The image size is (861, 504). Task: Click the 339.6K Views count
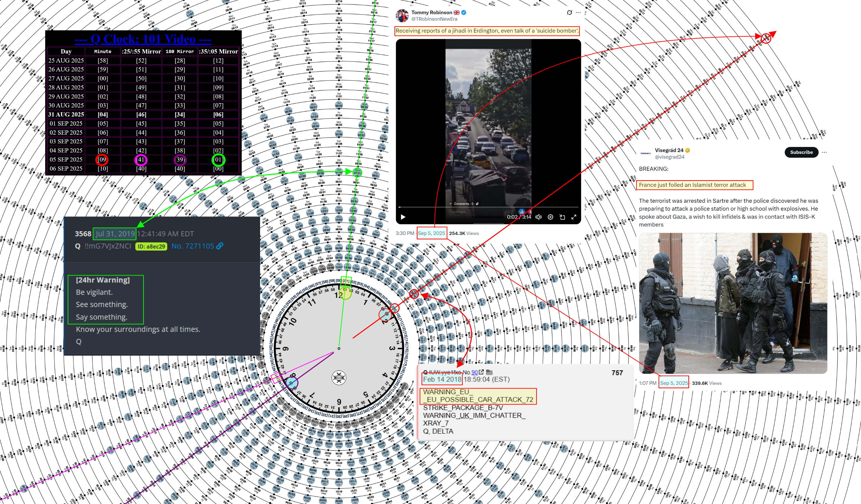706,383
